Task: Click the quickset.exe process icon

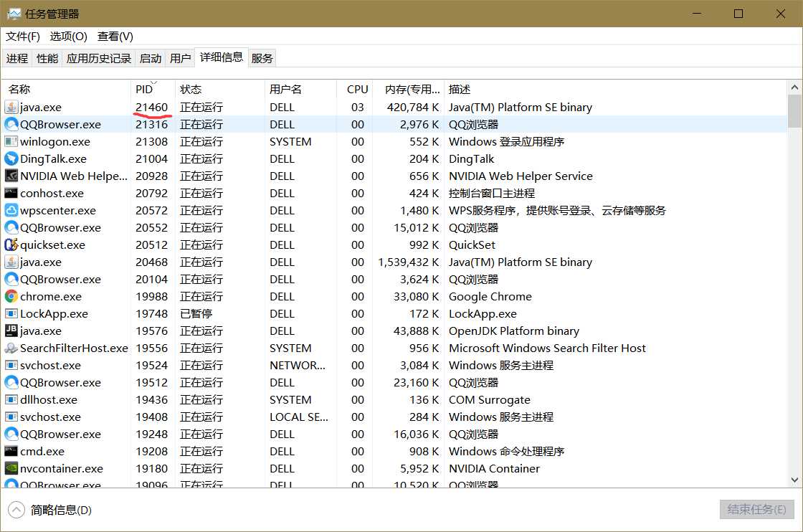Action: [11, 244]
